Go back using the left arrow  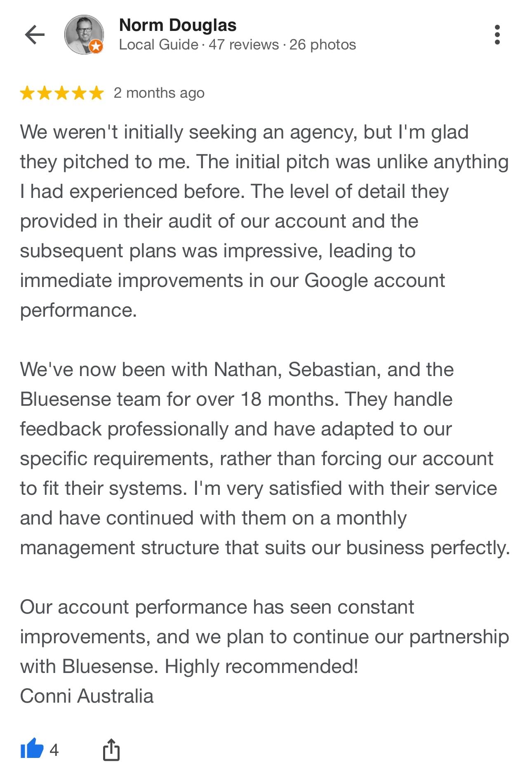pos(35,35)
